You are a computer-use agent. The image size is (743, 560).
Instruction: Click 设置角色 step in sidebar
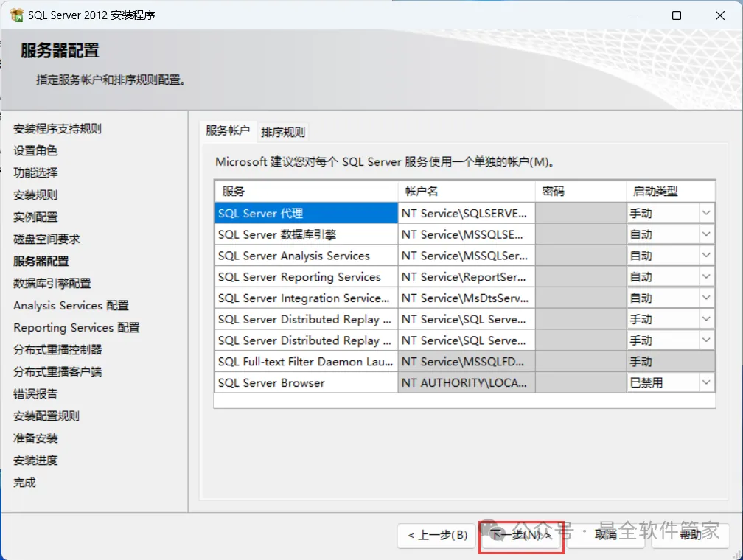pos(35,150)
